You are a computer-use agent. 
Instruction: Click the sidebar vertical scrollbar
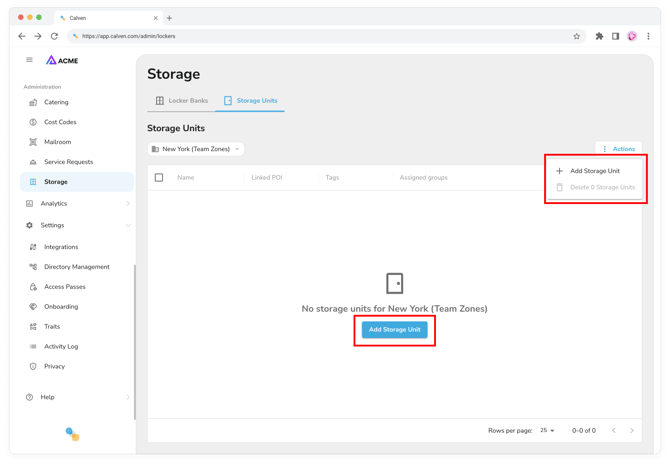135,342
